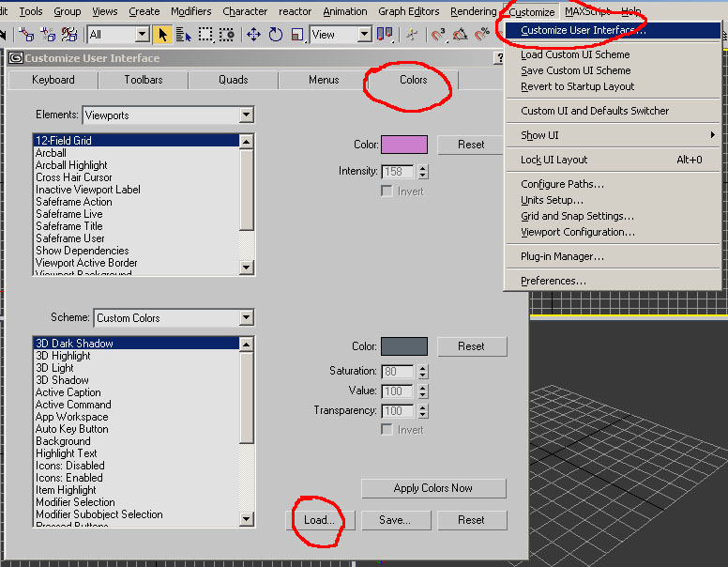This screenshot has width=728, height=567.
Task: Open Preferences menu item
Action: 613,281
